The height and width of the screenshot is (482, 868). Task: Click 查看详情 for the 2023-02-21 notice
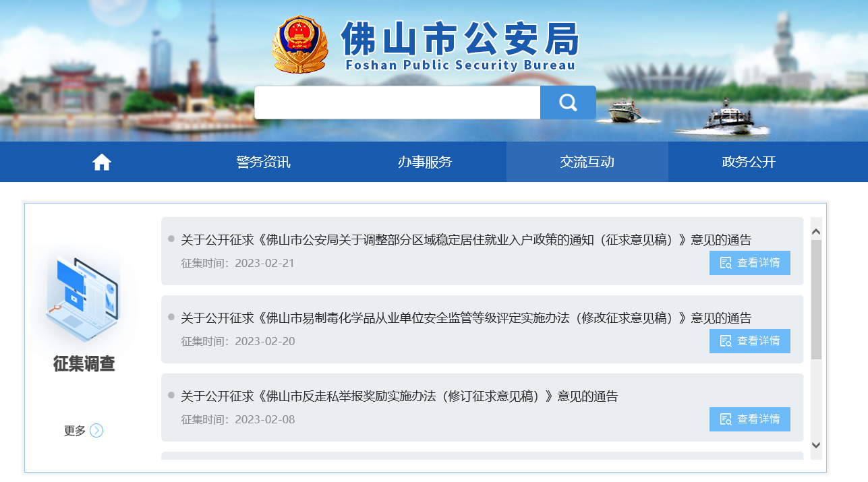(750, 263)
